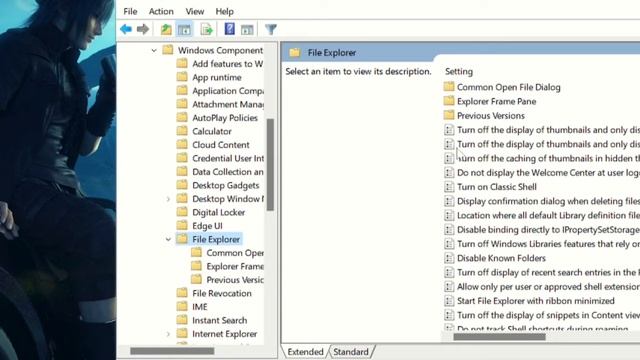
Task: Select Attachment Manager tree folder
Action: click(x=220, y=104)
